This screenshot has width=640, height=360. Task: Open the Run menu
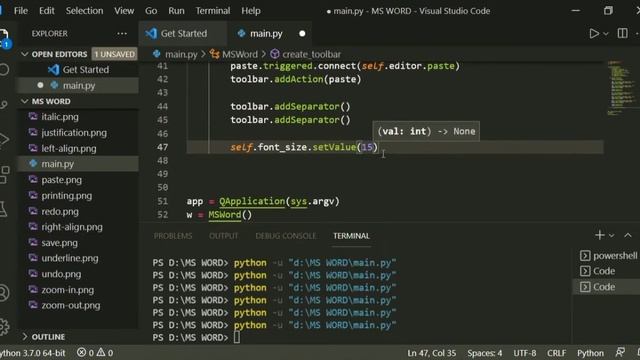click(176, 11)
